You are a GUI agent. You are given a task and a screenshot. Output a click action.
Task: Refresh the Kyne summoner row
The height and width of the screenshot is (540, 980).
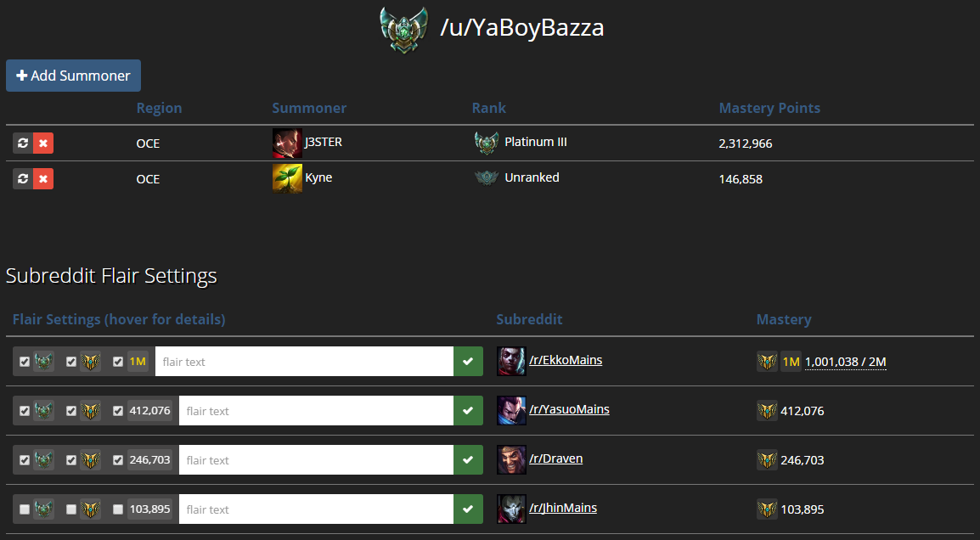[x=23, y=179]
